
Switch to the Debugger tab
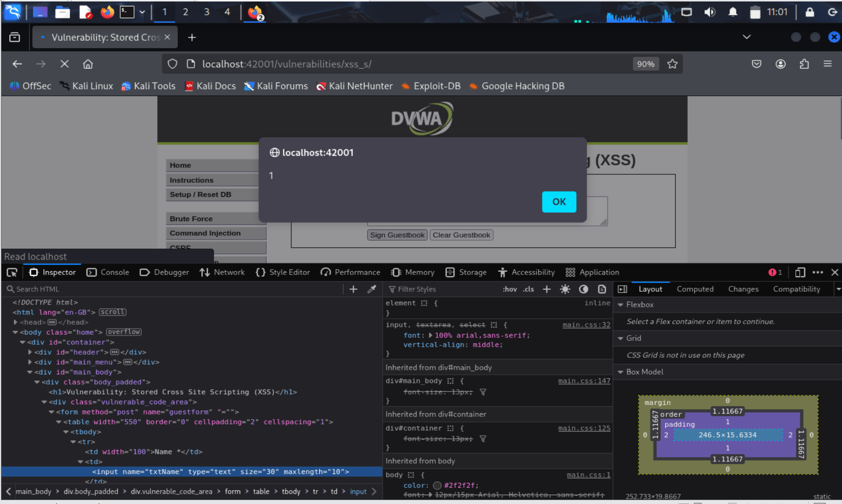pos(165,272)
